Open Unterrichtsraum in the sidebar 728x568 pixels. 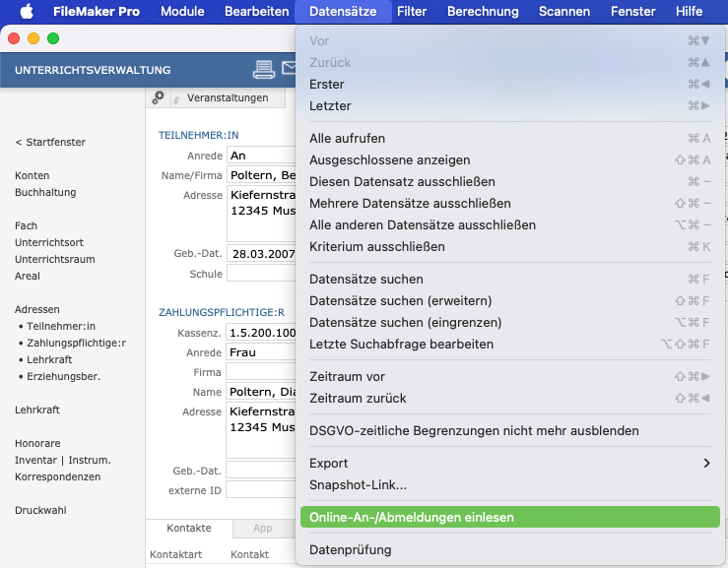pos(55,259)
